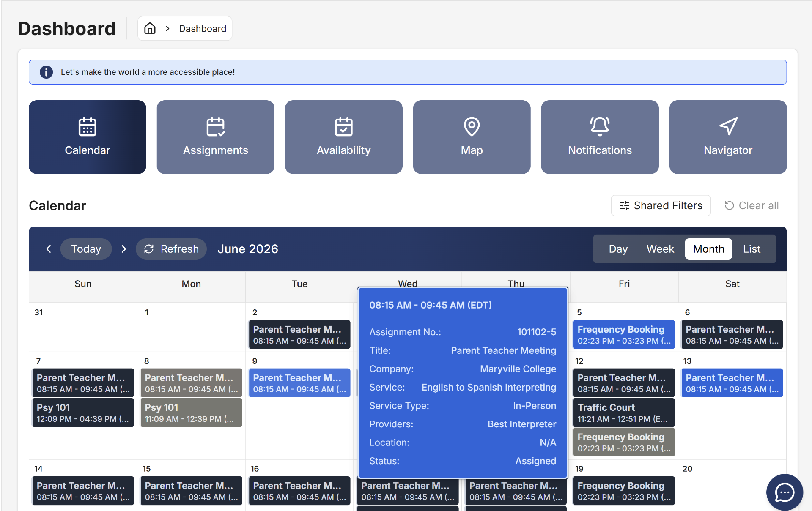Open Frequency Booking on June 12
The image size is (812, 511).
(624, 442)
